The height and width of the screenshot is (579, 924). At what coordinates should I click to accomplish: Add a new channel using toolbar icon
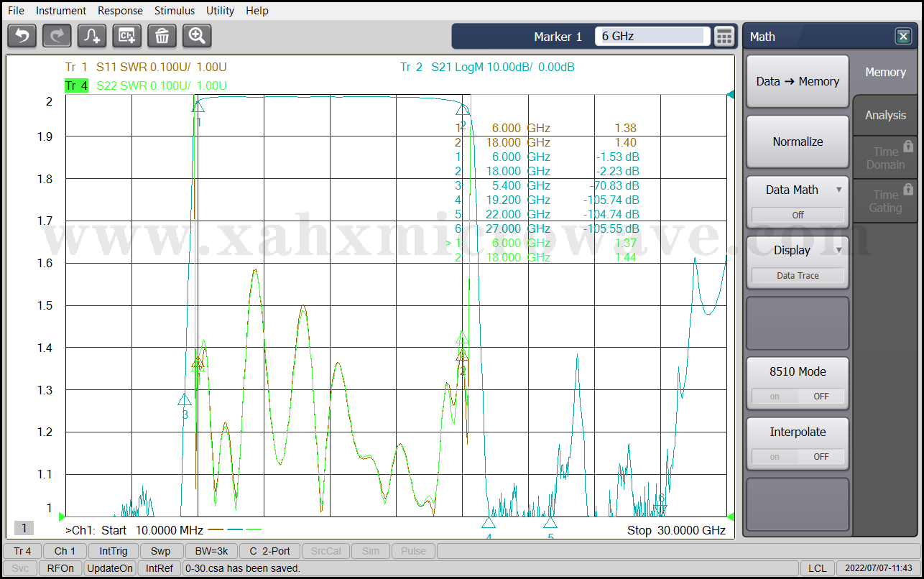coord(127,35)
